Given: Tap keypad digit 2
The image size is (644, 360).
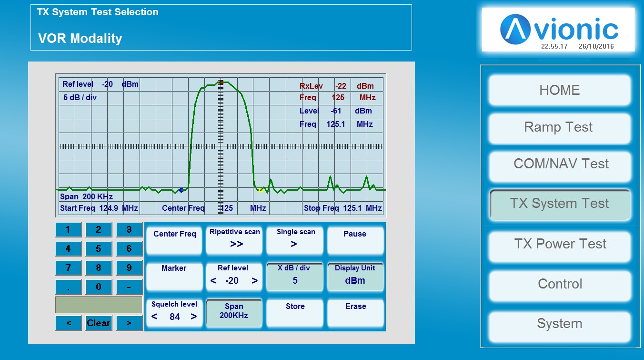Looking at the screenshot, I should coord(99,230).
